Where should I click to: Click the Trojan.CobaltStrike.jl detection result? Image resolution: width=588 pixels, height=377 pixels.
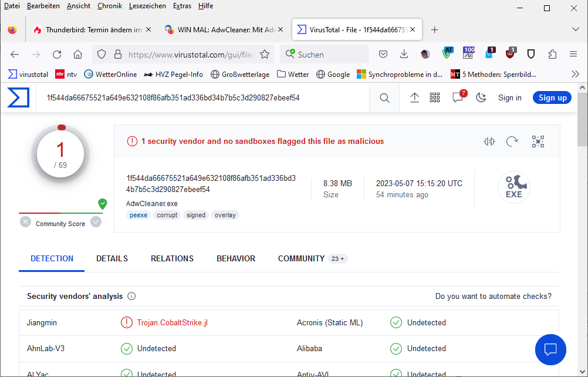[x=172, y=322]
